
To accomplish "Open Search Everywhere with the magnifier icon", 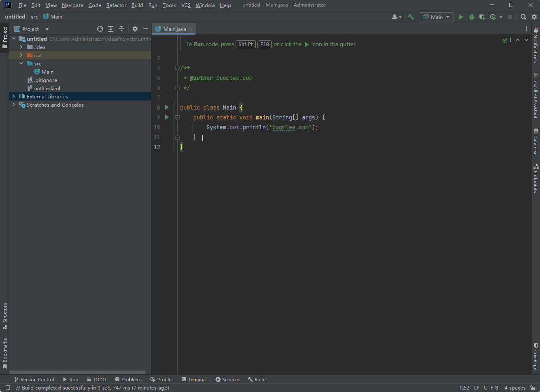I will coord(523,17).
